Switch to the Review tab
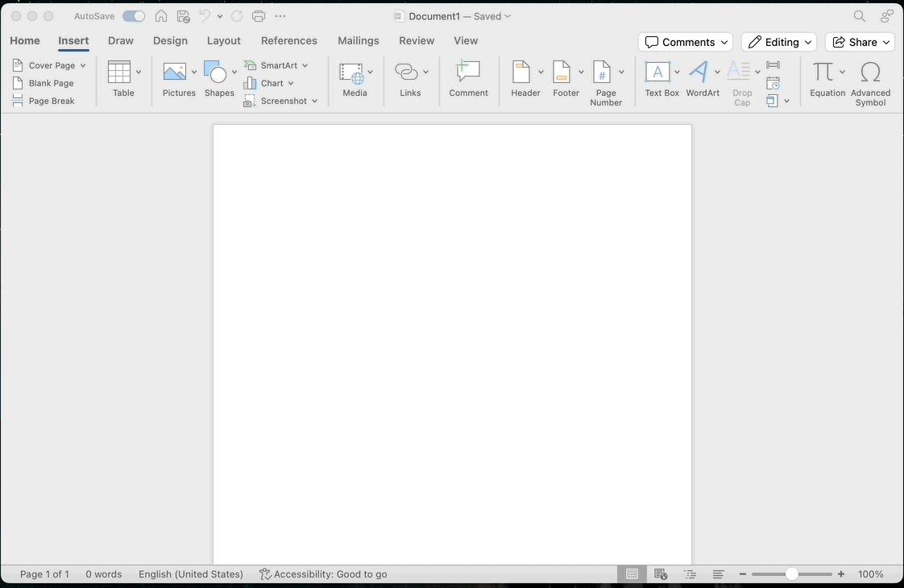This screenshot has height=588, width=904. (x=417, y=40)
